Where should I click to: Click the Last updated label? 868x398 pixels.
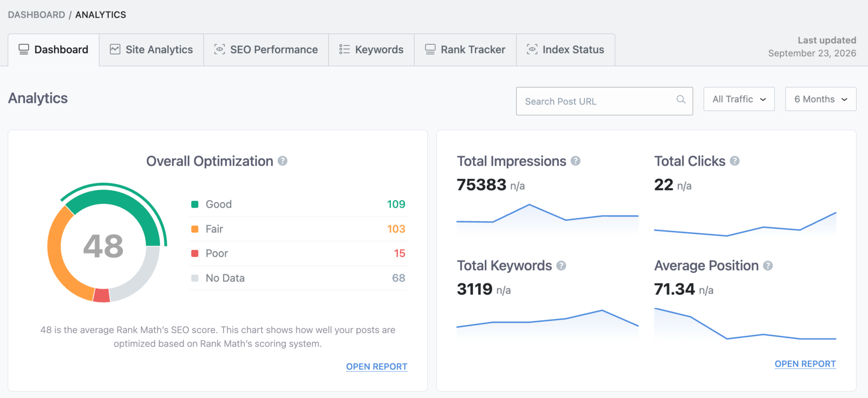coord(827,40)
